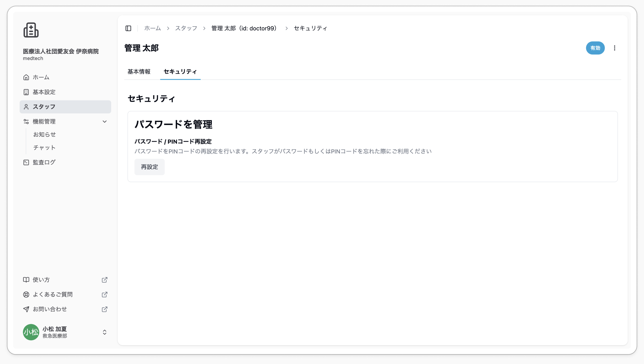Image resolution: width=644 pixels, height=364 pixels.
Task: Go to ホーム breadcrumb link
Action: coord(153,28)
